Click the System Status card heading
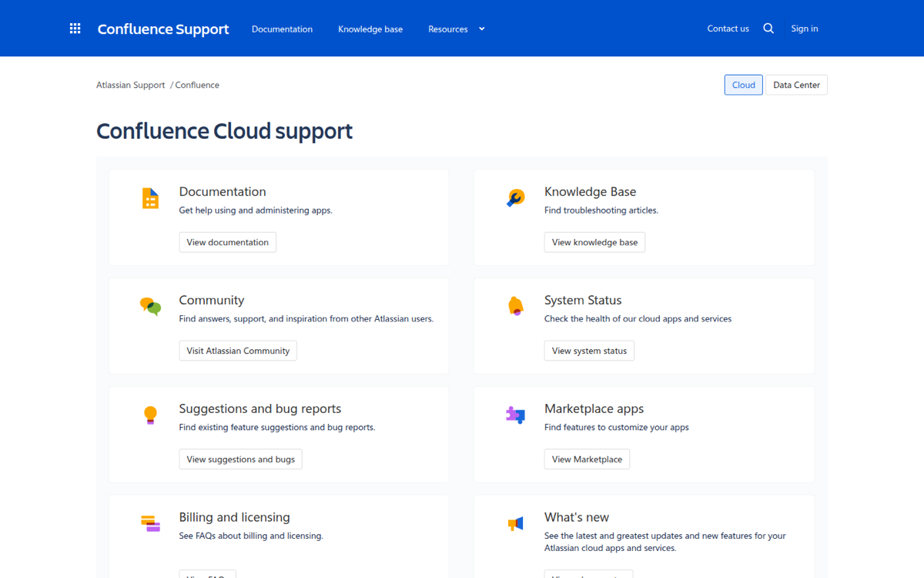924x578 pixels. 583,301
